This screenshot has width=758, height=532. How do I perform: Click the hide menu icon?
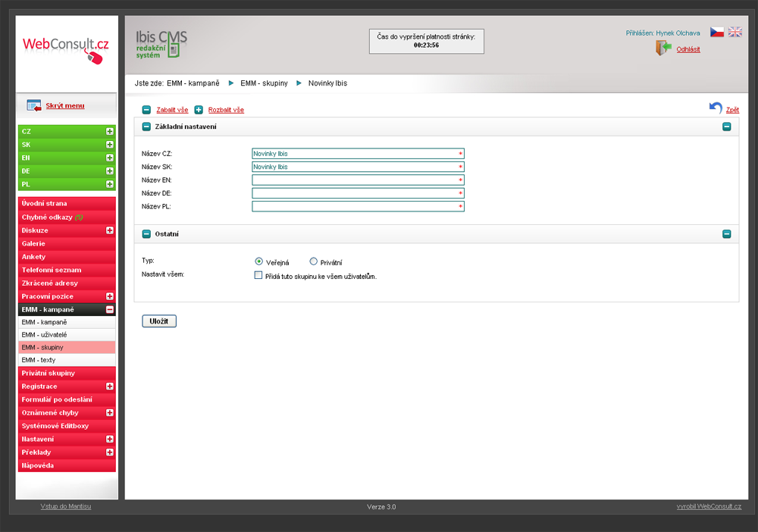click(34, 105)
